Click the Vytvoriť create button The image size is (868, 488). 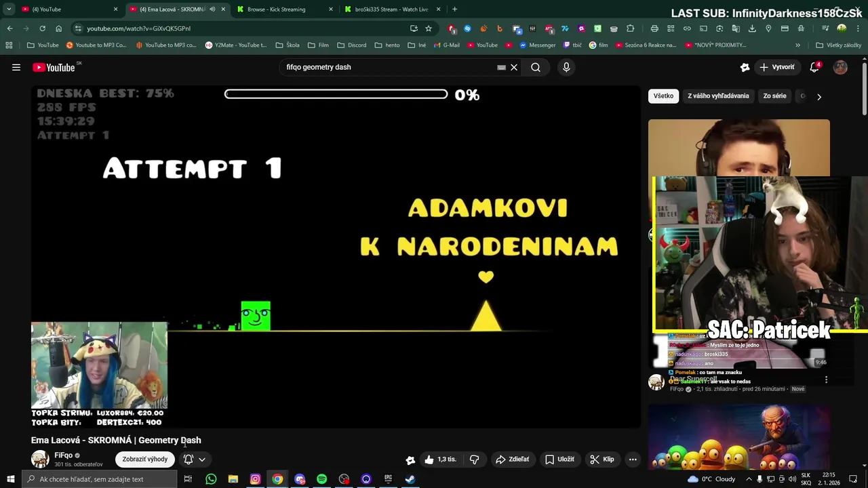point(777,67)
